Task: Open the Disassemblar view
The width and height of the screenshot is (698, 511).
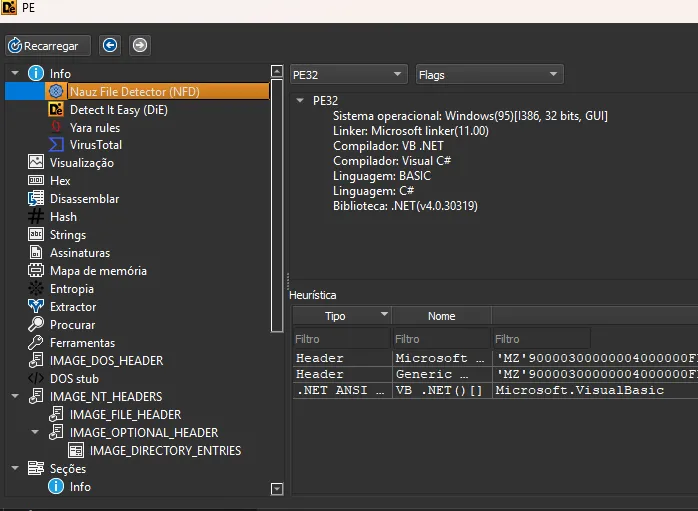Action: (x=84, y=199)
